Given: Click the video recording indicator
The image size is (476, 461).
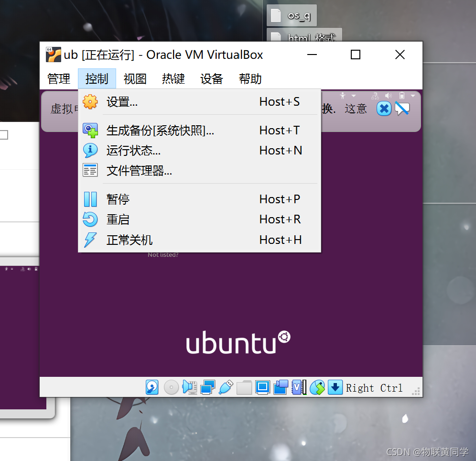Looking at the screenshot, I should pos(281,387).
